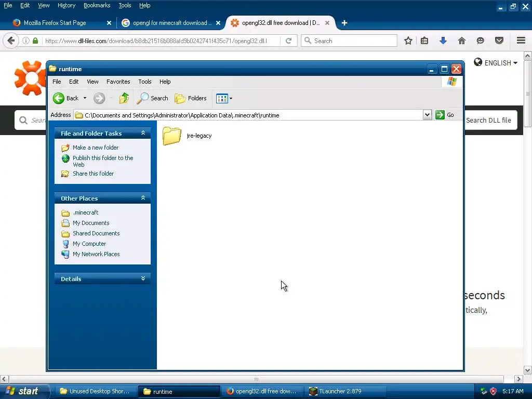Open the Firefox History menu
Viewport: 532px width, 399px height.
point(66,5)
